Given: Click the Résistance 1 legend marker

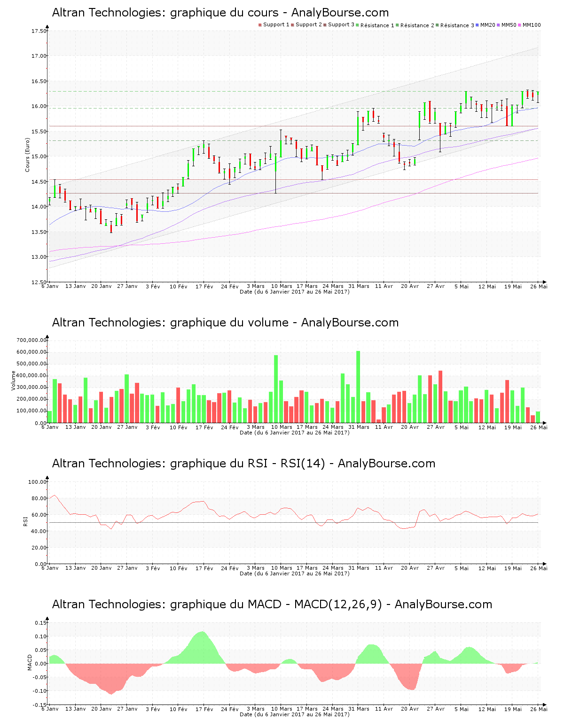Looking at the screenshot, I should (358, 25).
